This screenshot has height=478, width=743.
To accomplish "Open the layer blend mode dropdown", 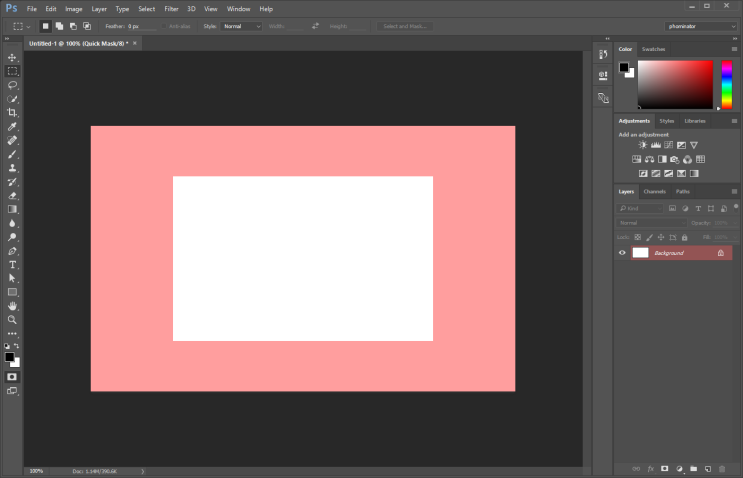I will 651,223.
